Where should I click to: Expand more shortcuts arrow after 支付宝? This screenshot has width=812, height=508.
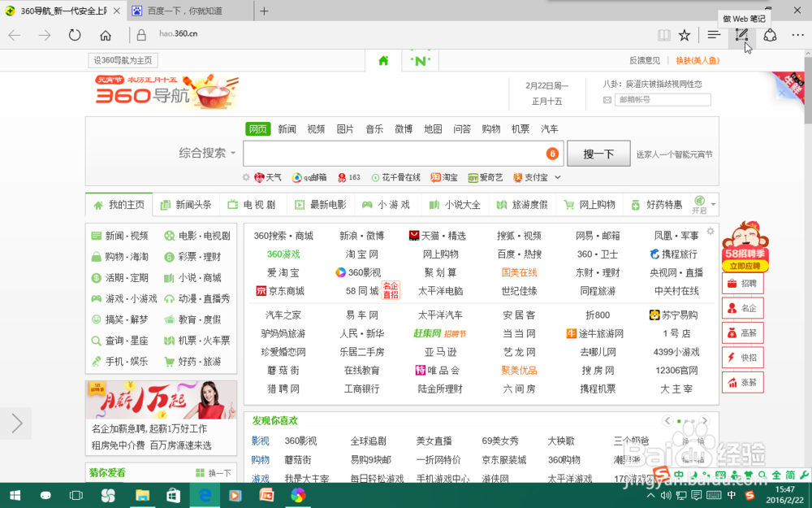point(558,177)
